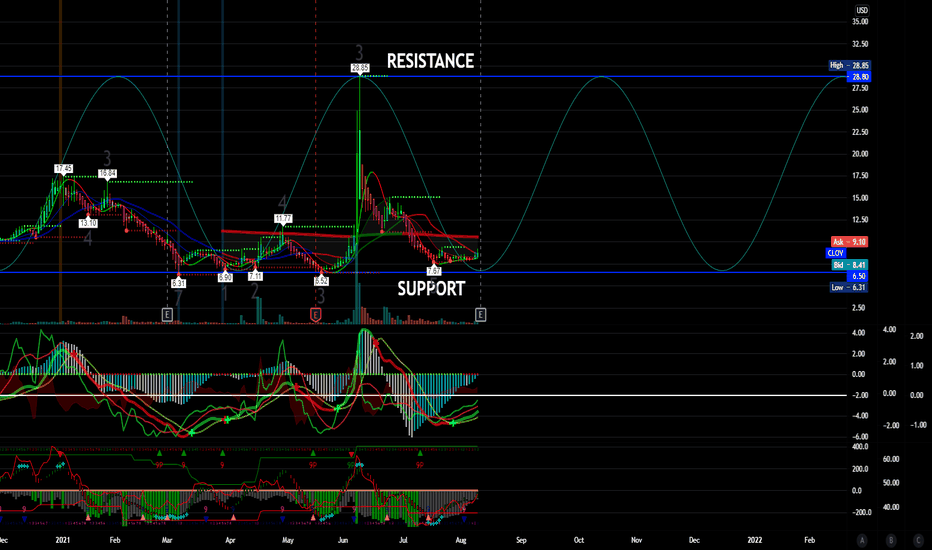Viewport: 932px width, 550px height.
Task: Click the Jul label on the time axis
Action: point(404,540)
